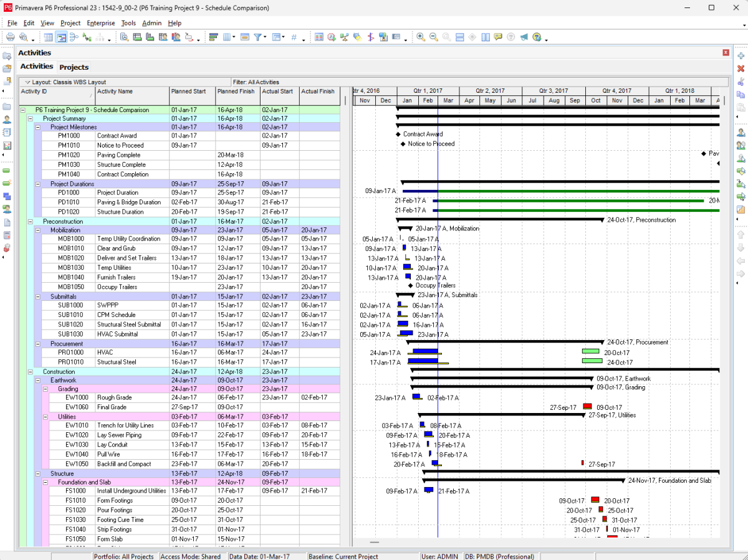The height and width of the screenshot is (560, 748).
Task: Open WBS green bar icon in left sidebar
Action: (7, 170)
